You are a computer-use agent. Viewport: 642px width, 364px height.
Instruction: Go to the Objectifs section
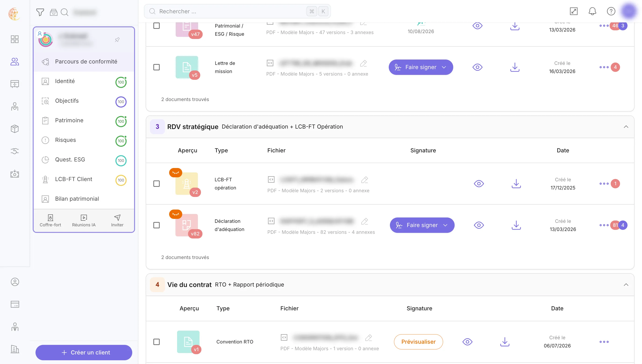(x=84, y=101)
